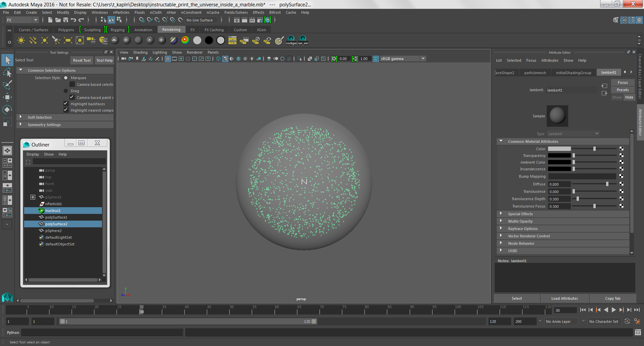Screen dimensions: 644x346
Task: Click the Volume Light shelf icon
Action: (80, 41)
